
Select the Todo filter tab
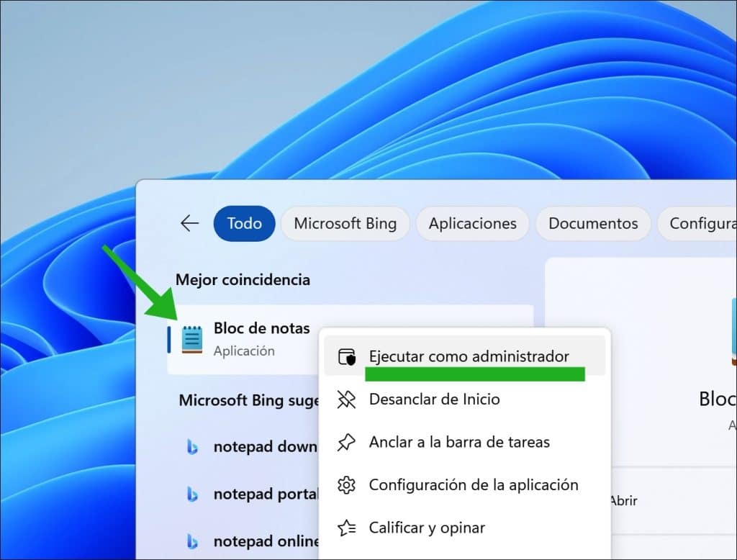[x=245, y=223]
